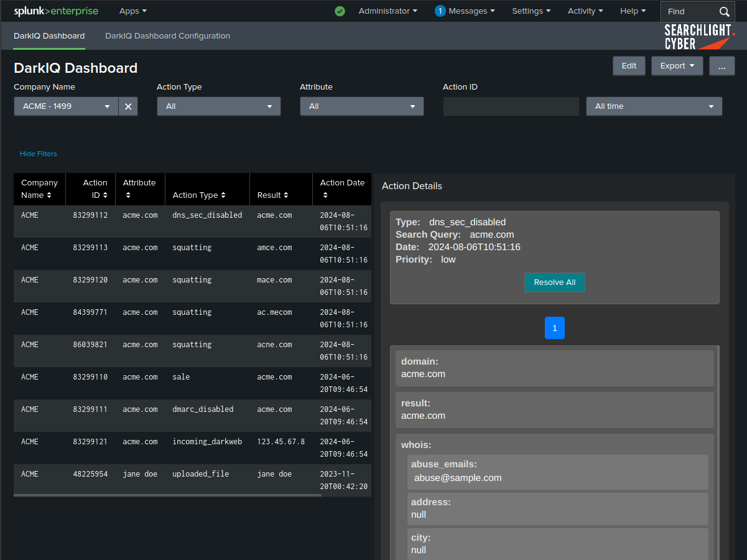This screenshot has width=747, height=560.
Task: Open the Action Type dropdown
Action: (218, 106)
